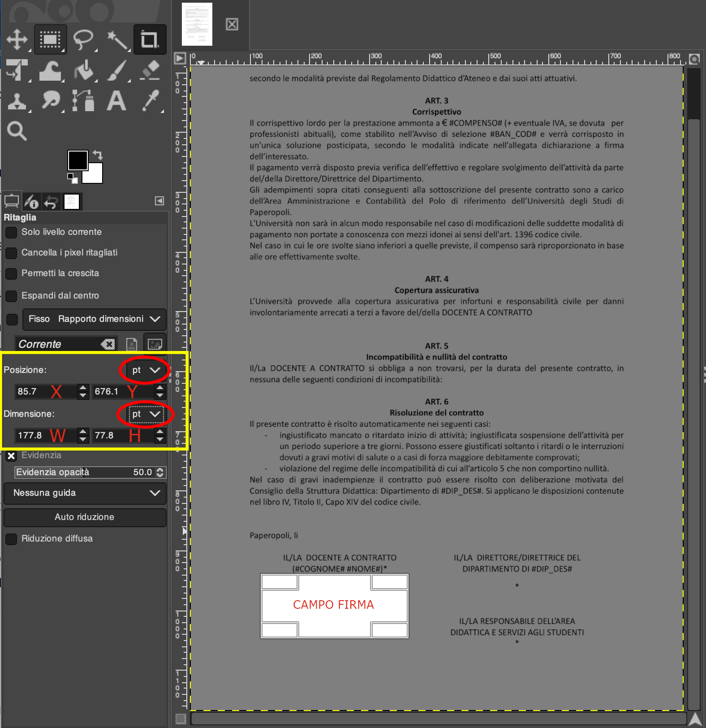Uncheck the Evidenzia checkbox
Viewport: 706px width, 728px height.
tap(11, 456)
